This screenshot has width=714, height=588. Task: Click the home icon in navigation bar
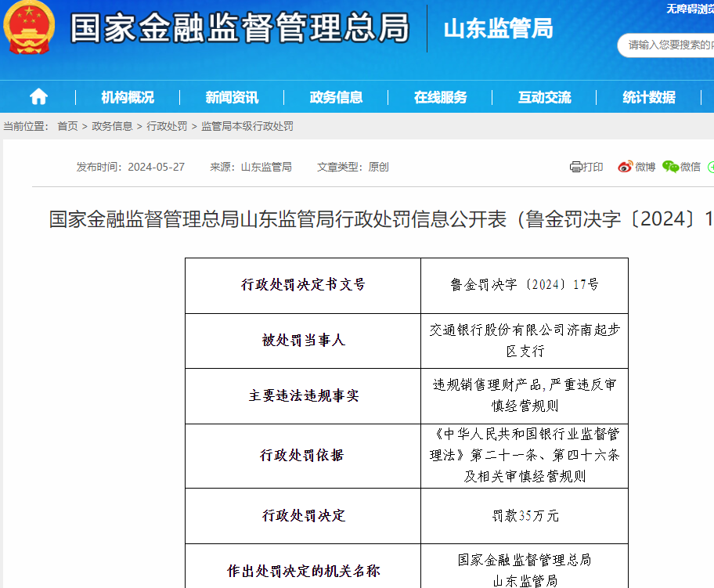click(38, 97)
